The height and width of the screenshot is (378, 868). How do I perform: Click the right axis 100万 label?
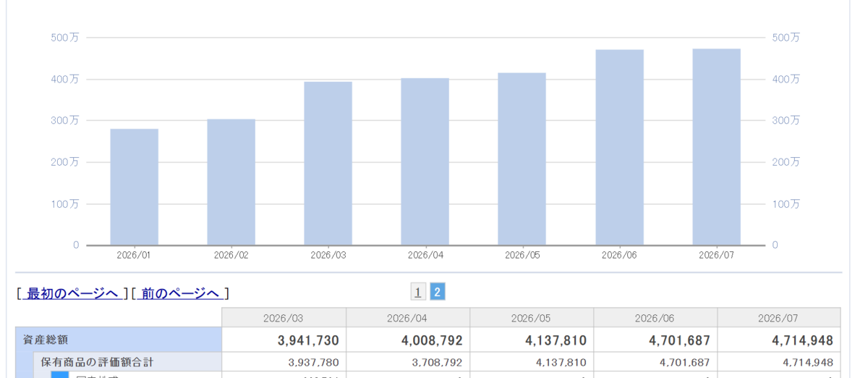[x=786, y=204]
